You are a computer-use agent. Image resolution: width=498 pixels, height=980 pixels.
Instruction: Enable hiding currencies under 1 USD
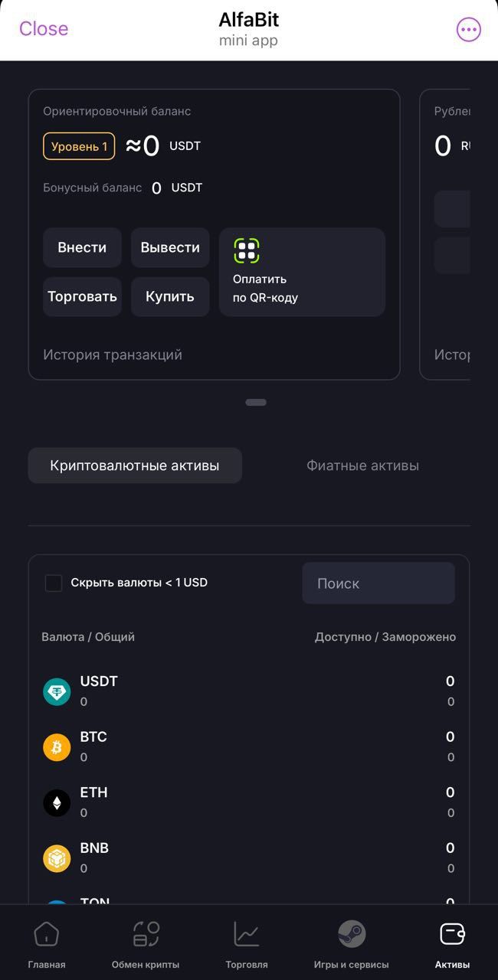pos(54,583)
